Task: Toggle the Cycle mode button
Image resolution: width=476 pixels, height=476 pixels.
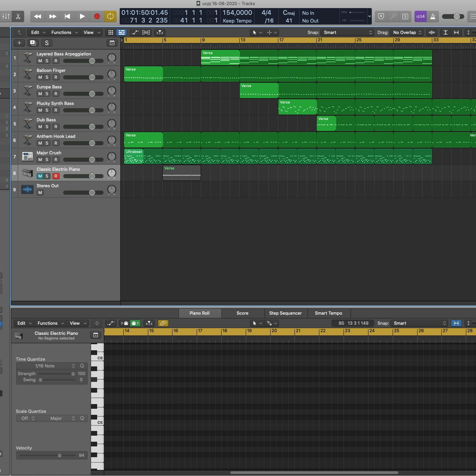Action: tap(110, 17)
